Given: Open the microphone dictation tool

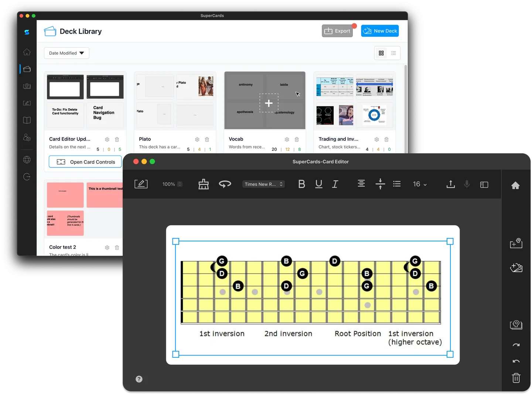Looking at the screenshot, I should point(467,184).
